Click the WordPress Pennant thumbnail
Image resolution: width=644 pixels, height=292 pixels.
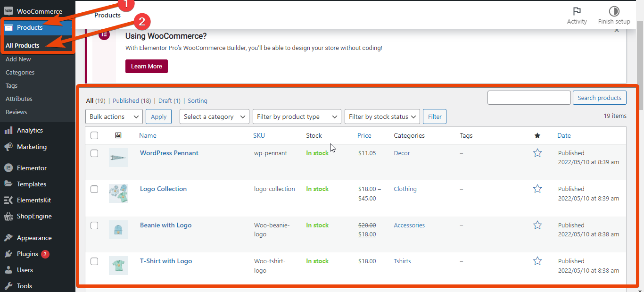(x=118, y=158)
